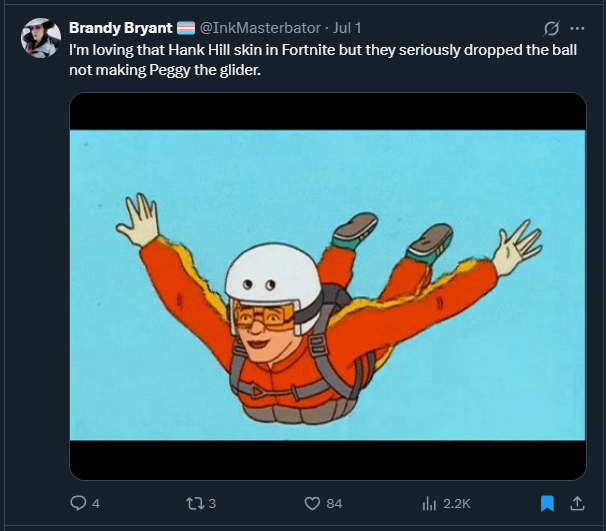Viewport: 606px width, 531px height.
Task: Click Brandy Bryant's profile avatar
Action: click(41, 38)
